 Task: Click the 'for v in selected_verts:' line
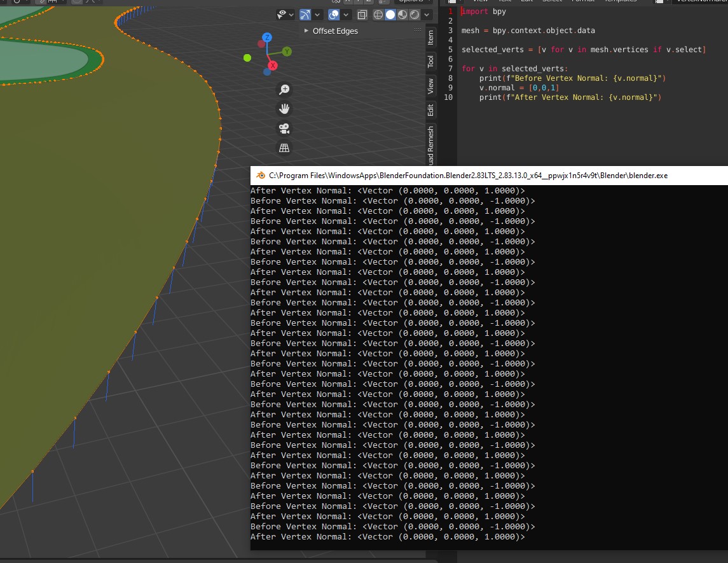(514, 69)
